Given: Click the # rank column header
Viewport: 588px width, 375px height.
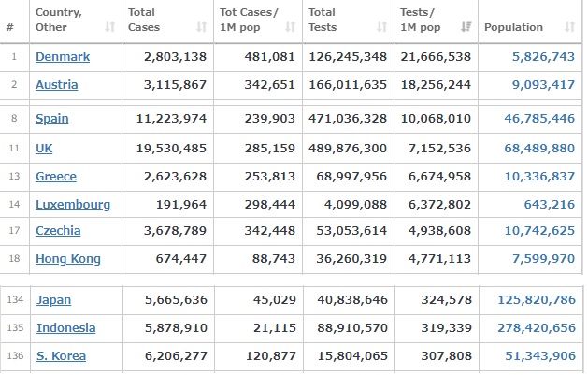Looking at the screenshot, I should (10, 27).
